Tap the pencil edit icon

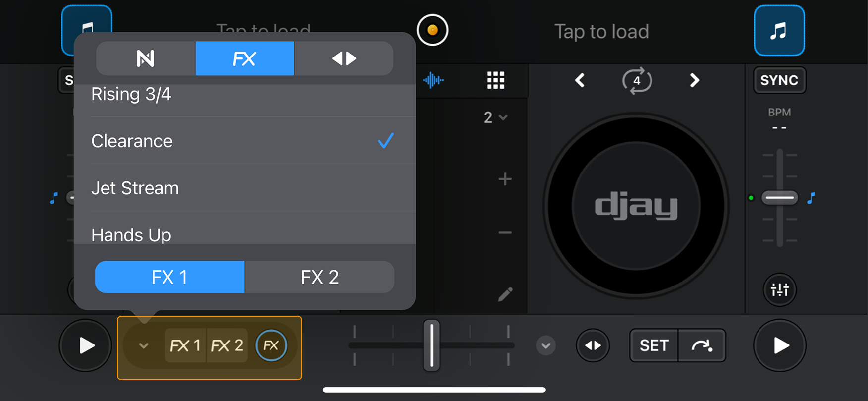coord(505,294)
